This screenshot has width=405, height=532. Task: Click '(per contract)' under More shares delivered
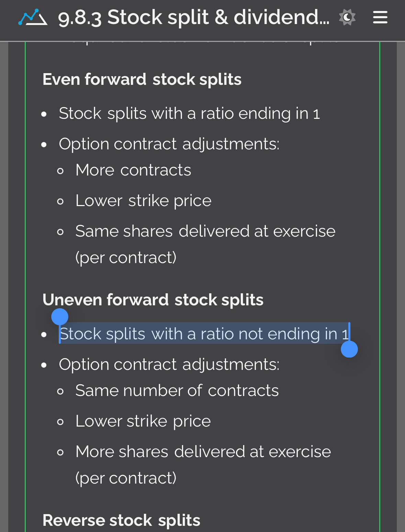(126, 478)
